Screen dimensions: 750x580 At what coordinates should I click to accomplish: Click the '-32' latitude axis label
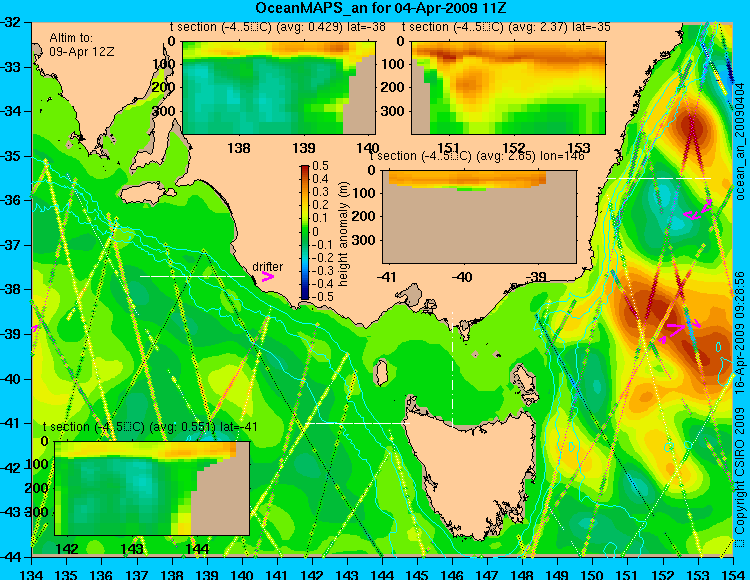(x=10, y=22)
